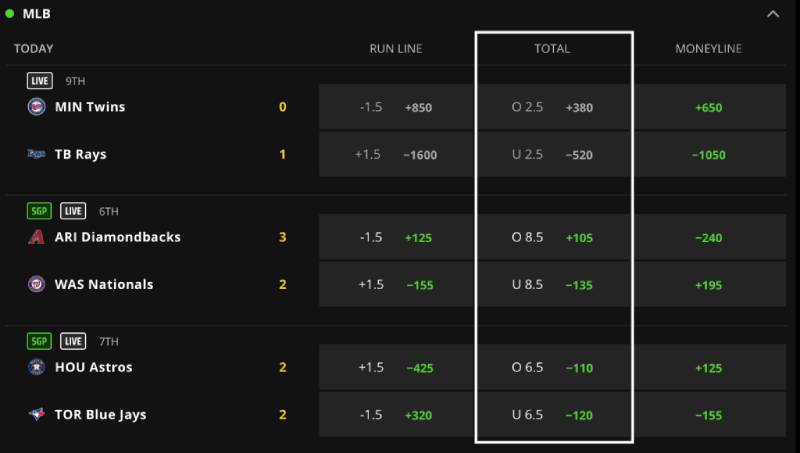800x453 pixels.
Task: Select Astros run line +1.5 at -425
Action: click(x=396, y=368)
